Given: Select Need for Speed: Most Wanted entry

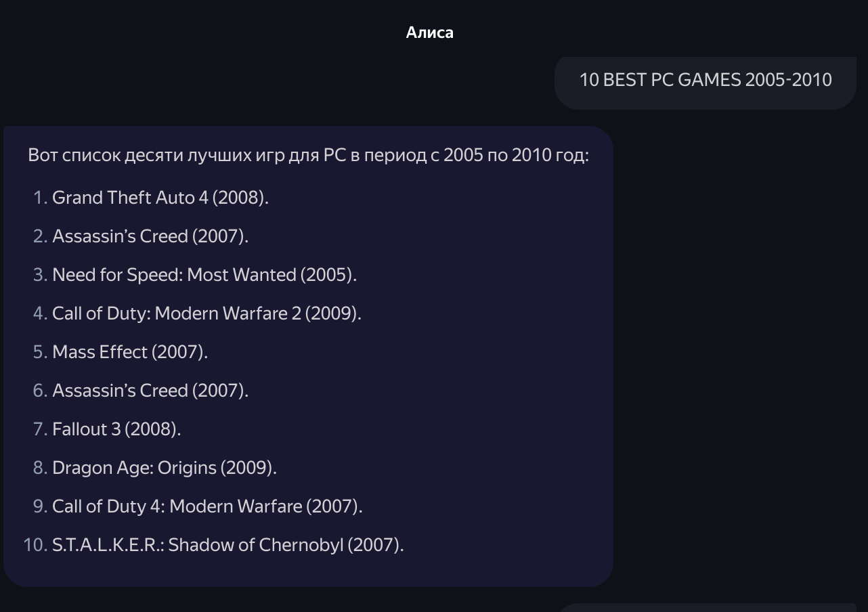Looking at the screenshot, I should pyautogui.click(x=204, y=275).
